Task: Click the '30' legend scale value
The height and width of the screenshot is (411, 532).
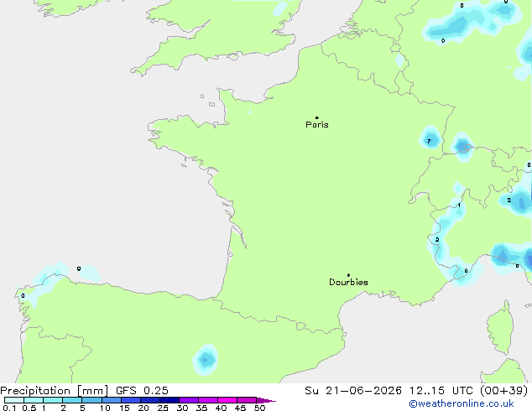Action: point(182,408)
